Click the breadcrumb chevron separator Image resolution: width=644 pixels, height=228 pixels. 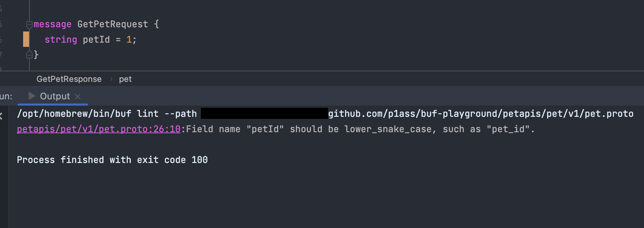[x=111, y=79]
